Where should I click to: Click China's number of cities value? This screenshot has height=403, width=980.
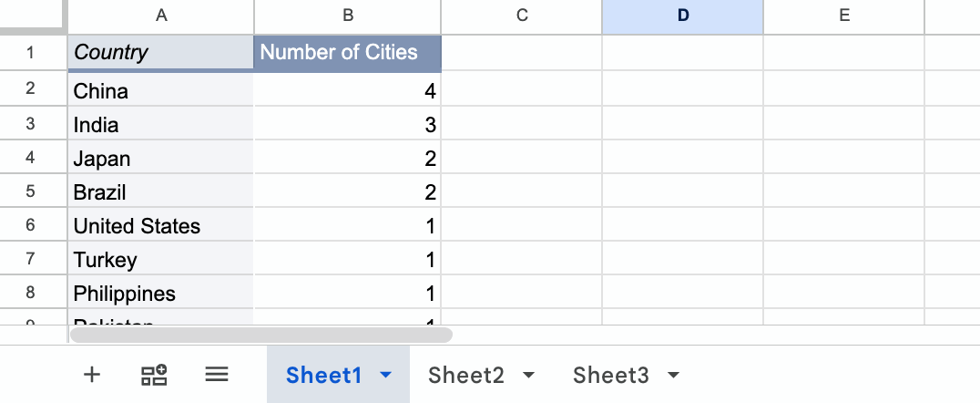tap(348, 91)
